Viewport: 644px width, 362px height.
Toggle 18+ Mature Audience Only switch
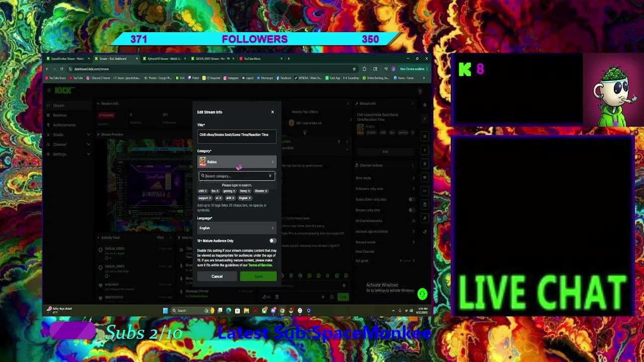pyautogui.click(x=272, y=241)
